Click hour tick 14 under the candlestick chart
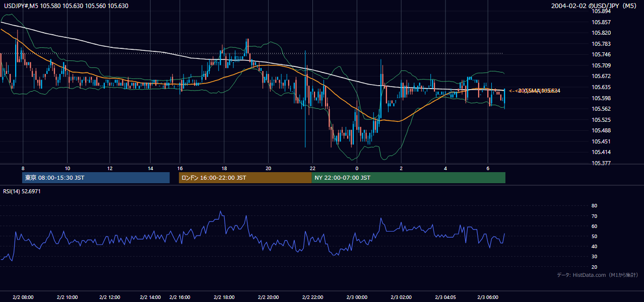This screenshot has width=644, height=302. click(x=150, y=168)
